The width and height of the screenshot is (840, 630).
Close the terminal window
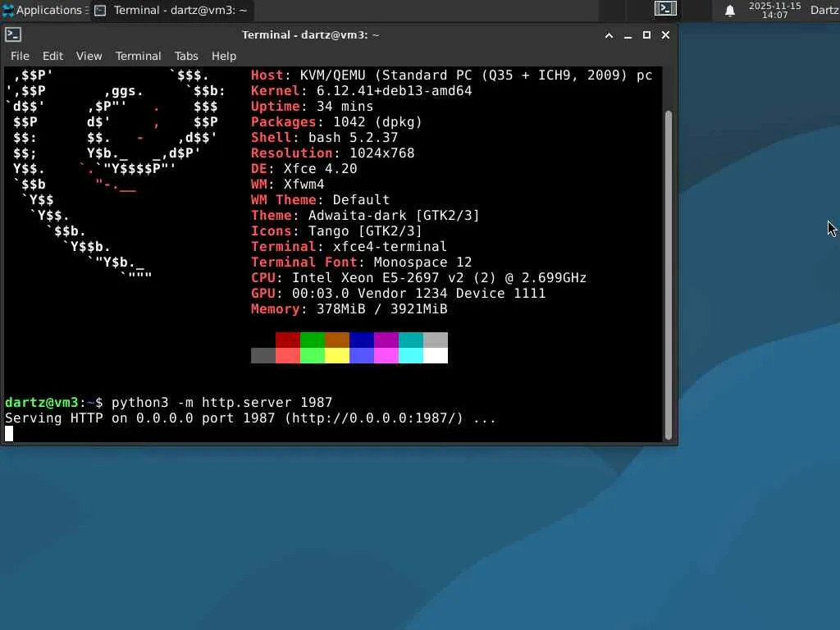(665, 35)
